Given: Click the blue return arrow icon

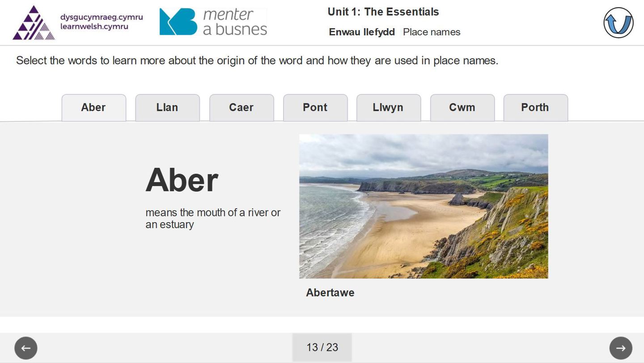Looking at the screenshot, I should (x=619, y=23).
